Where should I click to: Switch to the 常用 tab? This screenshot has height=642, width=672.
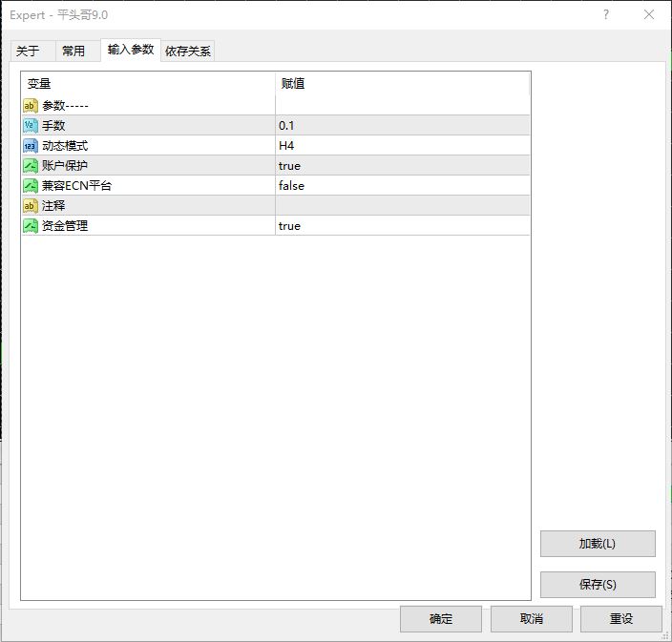[x=73, y=52]
